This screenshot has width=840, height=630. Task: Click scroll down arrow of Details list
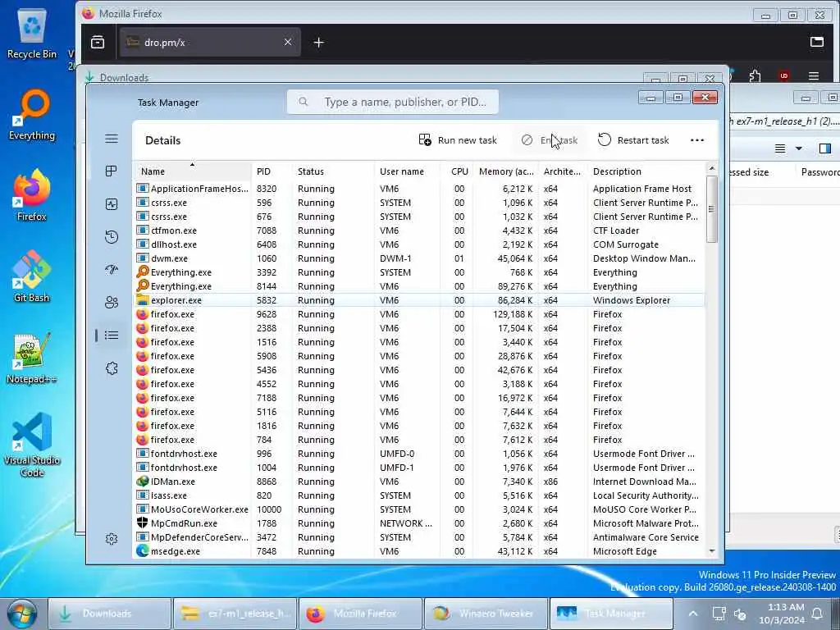pos(711,551)
